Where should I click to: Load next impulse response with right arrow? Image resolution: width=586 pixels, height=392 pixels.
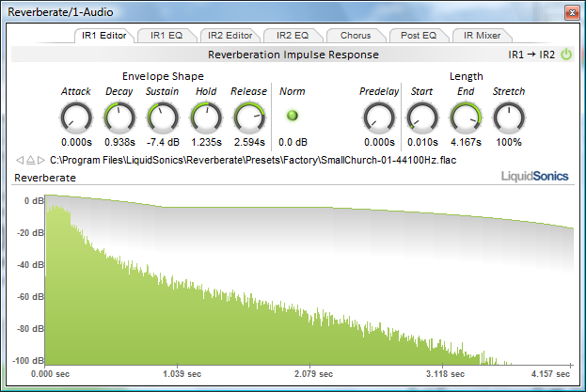pyautogui.click(x=41, y=161)
